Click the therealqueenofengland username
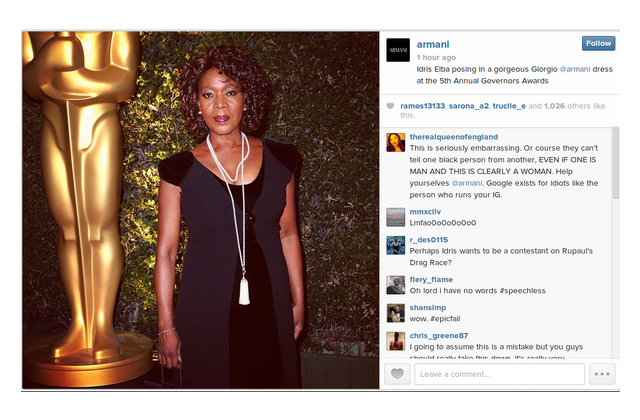Screen dimensions: 640x420 [454, 137]
